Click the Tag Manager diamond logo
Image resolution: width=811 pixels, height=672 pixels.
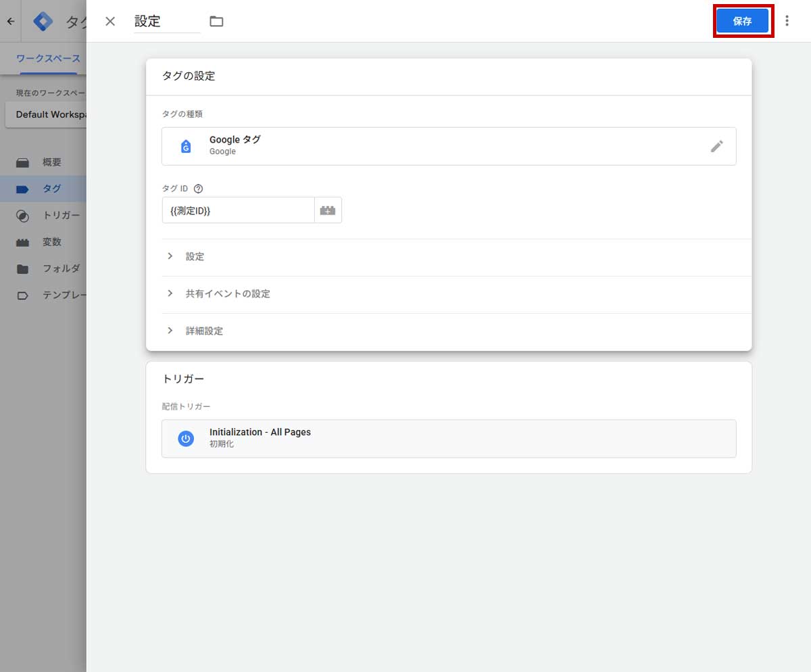[43, 21]
